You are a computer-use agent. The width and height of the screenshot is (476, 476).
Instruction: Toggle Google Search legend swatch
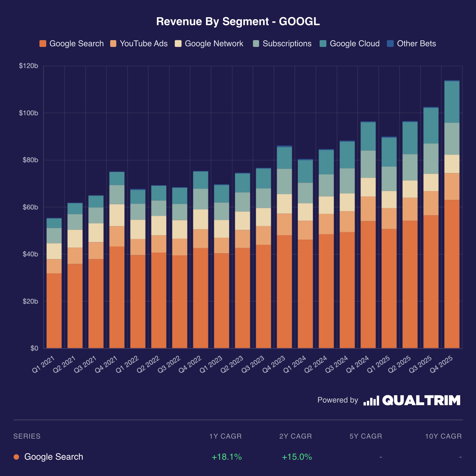coord(43,44)
